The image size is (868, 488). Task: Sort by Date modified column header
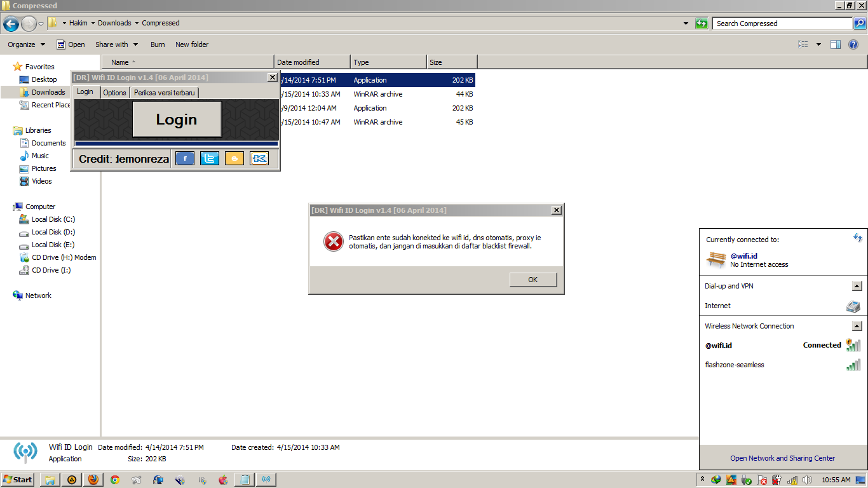[x=312, y=62]
